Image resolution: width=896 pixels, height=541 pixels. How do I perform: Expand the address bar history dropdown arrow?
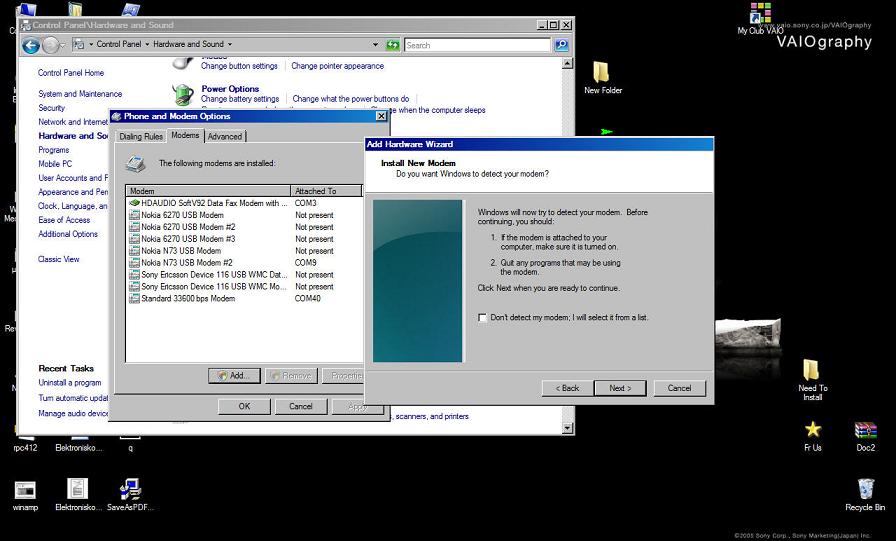point(376,45)
